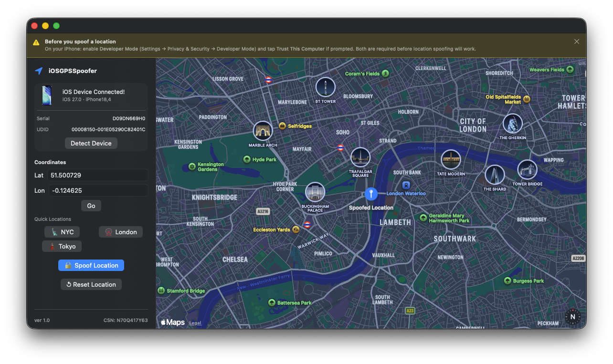
Task: Click the yellow warning triangle icon
Action: pyautogui.click(x=36, y=42)
